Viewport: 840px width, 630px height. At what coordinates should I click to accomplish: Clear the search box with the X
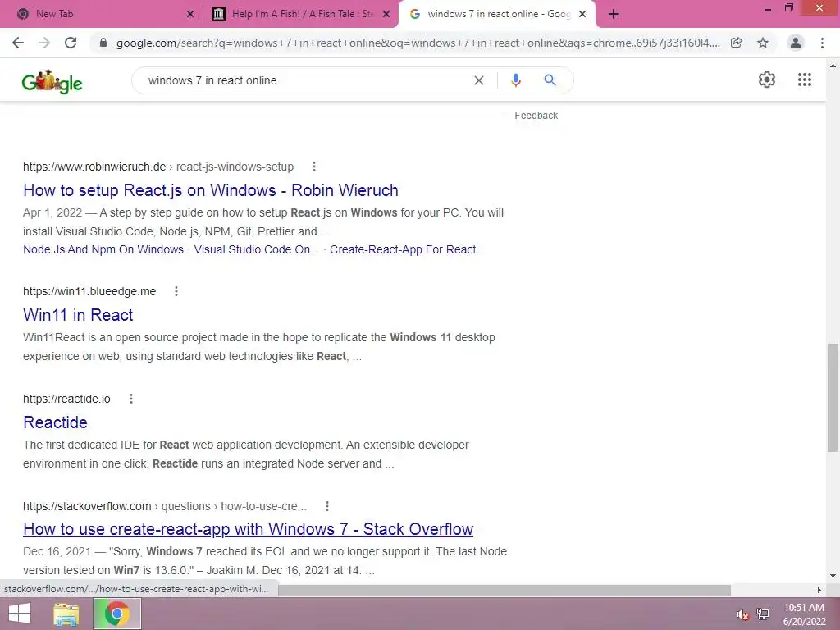coord(479,80)
